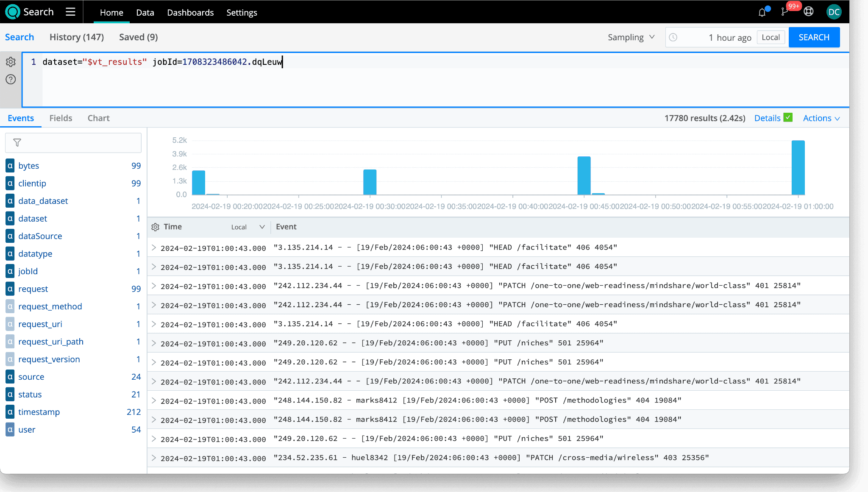Click the clientip field link
Image resolution: width=868 pixels, height=492 pixels.
tap(32, 183)
